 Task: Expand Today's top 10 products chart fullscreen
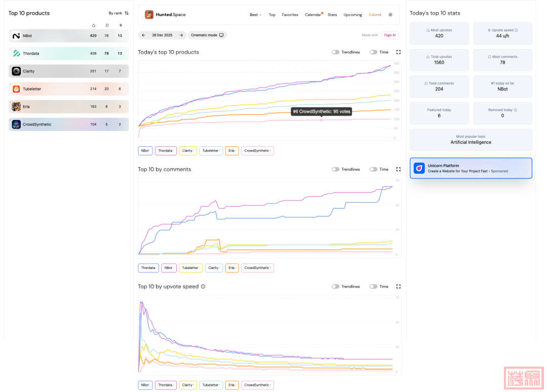point(399,52)
